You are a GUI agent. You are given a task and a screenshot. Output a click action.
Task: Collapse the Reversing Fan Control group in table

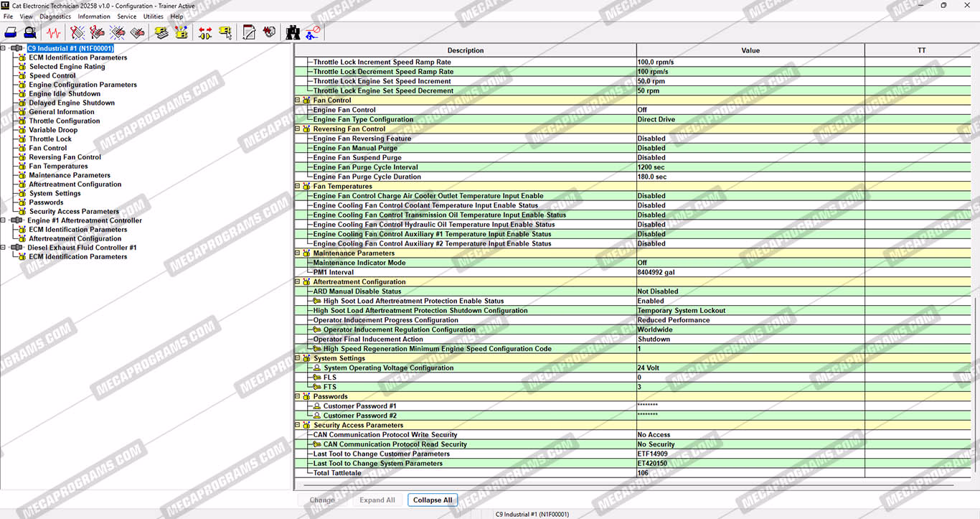coord(298,129)
